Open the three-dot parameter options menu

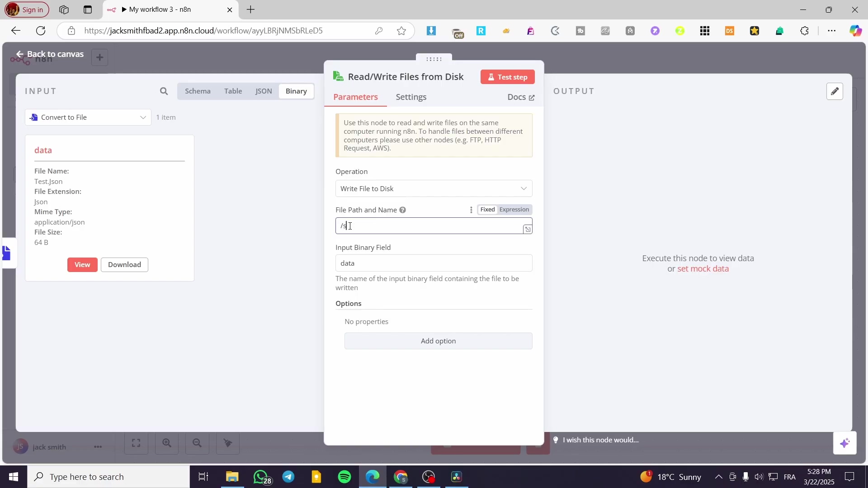coord(471,210)
